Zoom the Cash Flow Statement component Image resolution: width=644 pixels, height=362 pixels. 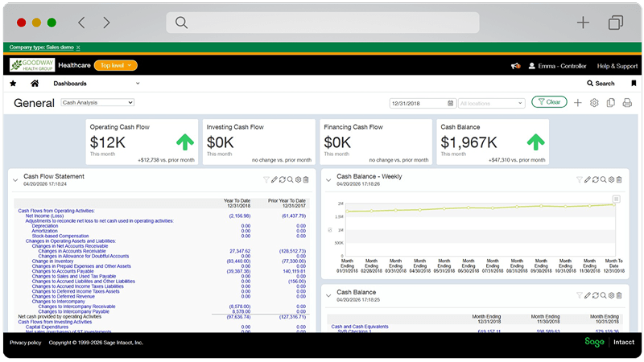point(290,179)
